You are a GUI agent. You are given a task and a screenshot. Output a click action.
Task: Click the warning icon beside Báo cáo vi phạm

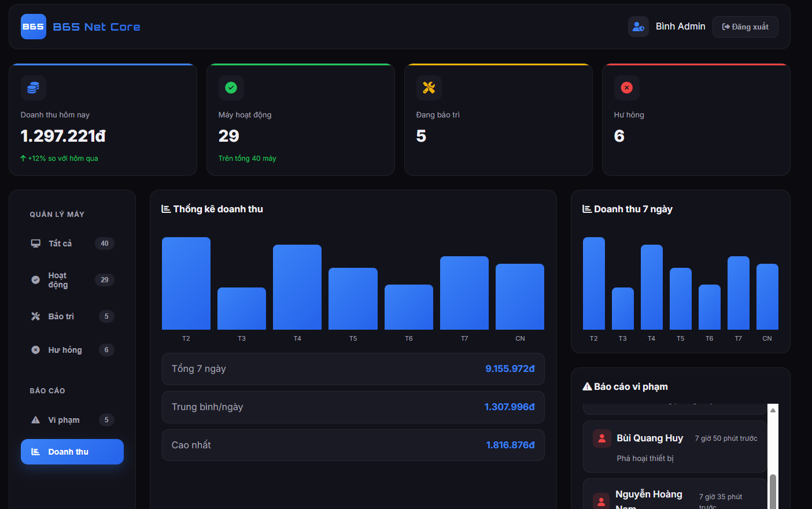(587, 386)
